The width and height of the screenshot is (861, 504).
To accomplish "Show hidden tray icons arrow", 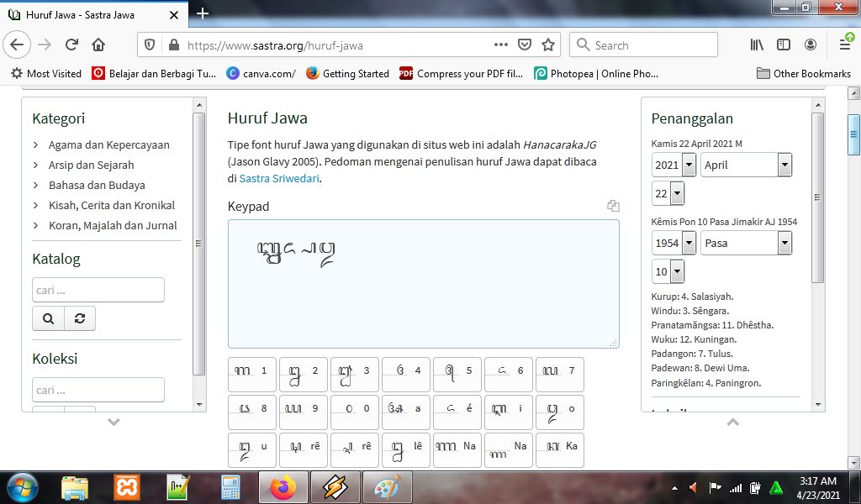I will (675, 488).
